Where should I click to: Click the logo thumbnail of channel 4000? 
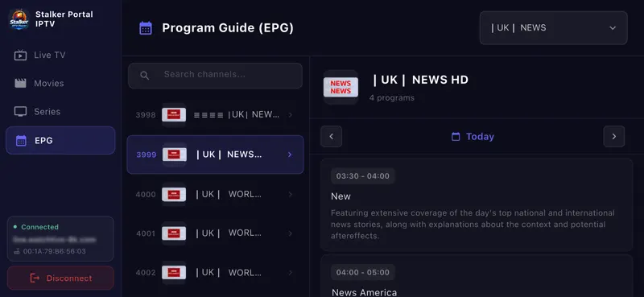pyautogui.click(x=174, y=194)
